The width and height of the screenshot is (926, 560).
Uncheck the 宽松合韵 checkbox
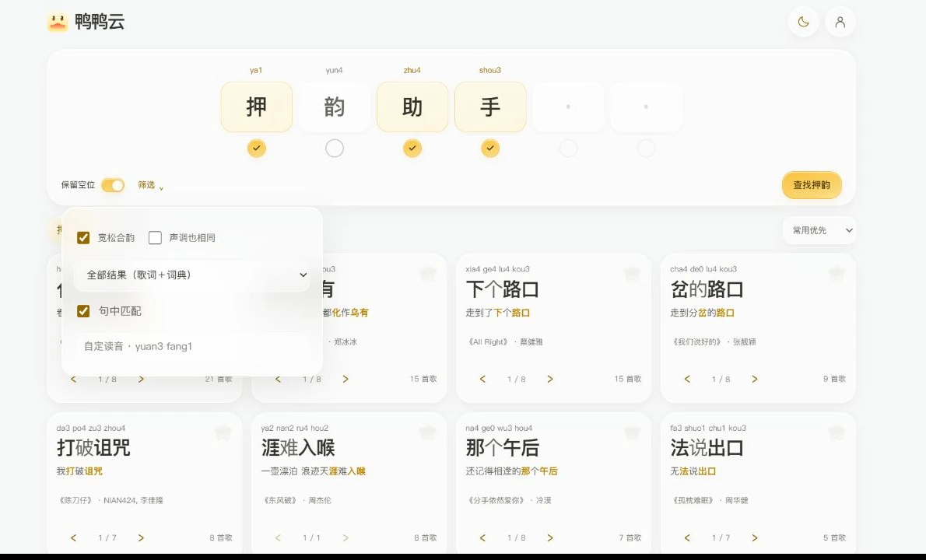(x=83, y=237)
